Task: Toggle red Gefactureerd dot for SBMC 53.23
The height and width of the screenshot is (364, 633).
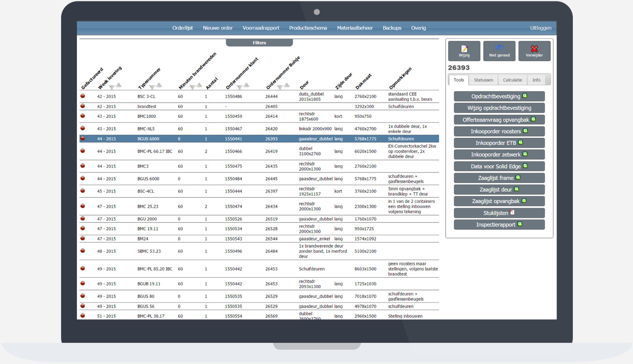Action: point(83,251)
